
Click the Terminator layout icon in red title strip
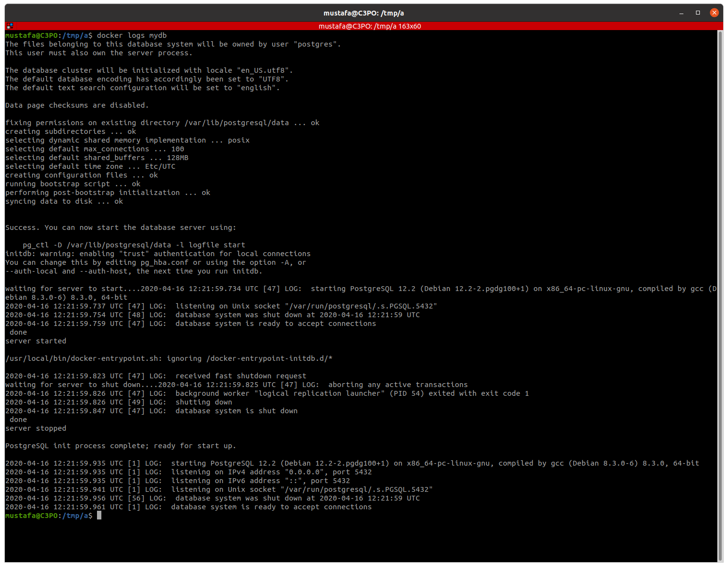pyautogui.click(x=10, y=26)
